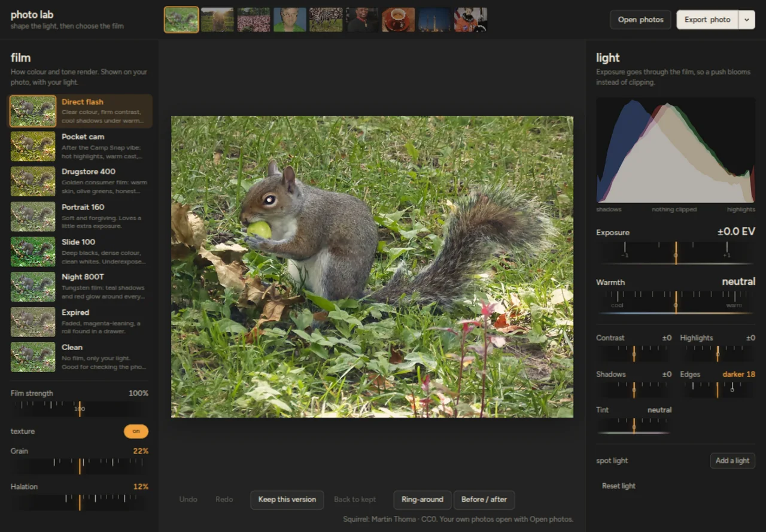Toggle the Before / after comparison

click(484, 500)
